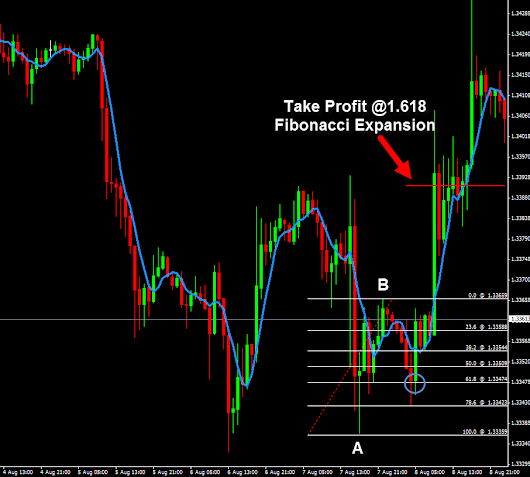Viewport: 530px width, 477px height.
Task: Click the '6 Aug 13:00' time label
Action: 242,472
